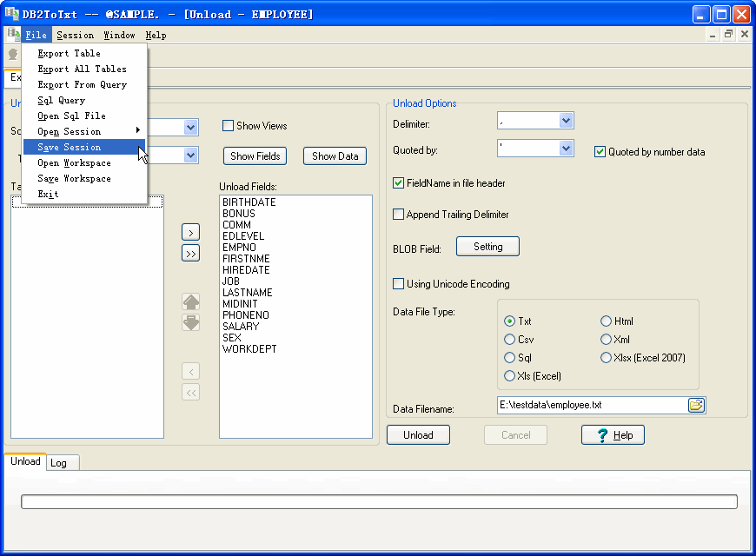Switch to the Unload tab at bottom

pos(25,461)
